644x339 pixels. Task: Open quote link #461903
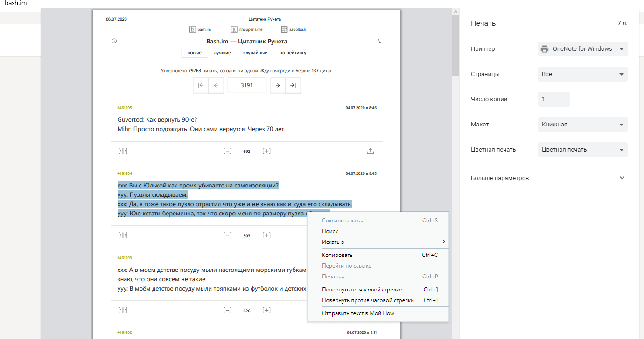(x=125, y=258)
